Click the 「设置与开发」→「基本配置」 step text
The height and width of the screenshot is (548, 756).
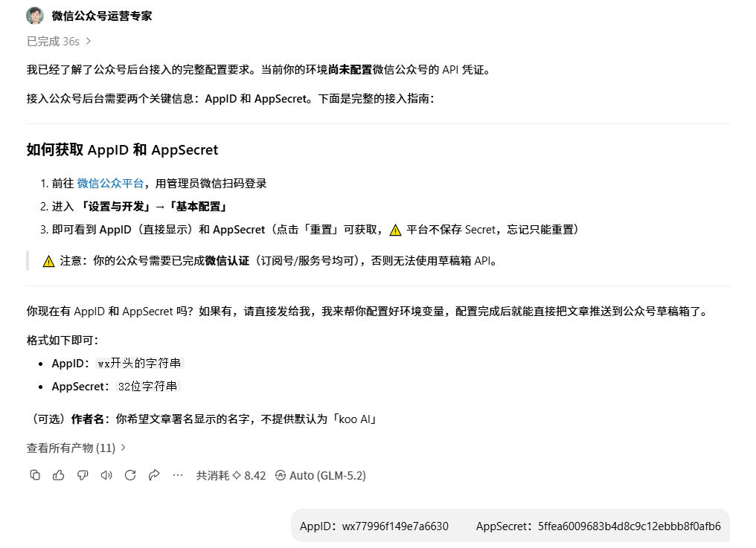[x=153, y=207]
